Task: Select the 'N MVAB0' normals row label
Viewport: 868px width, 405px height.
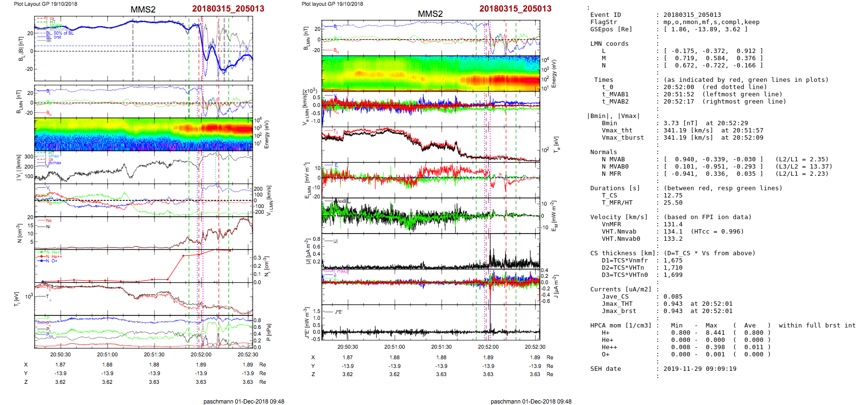Action: pos(615,167)
